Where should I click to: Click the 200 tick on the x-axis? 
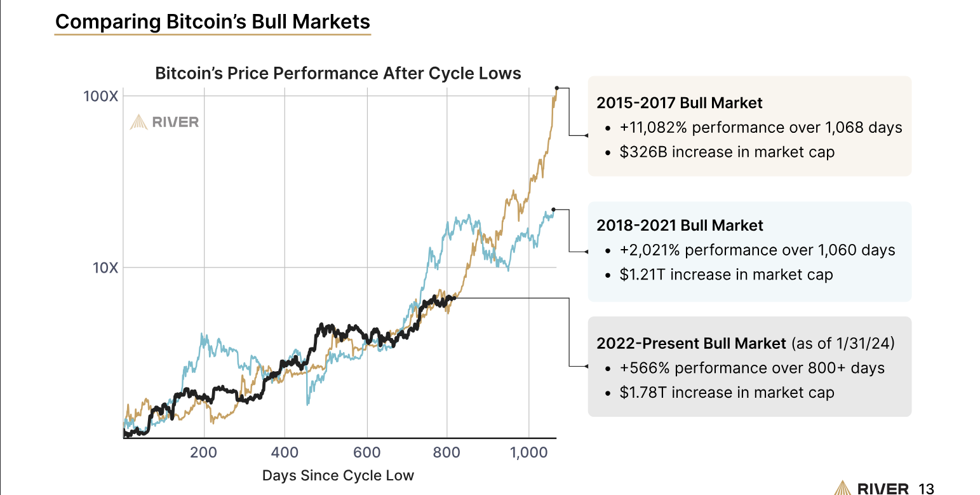pyautogui.click(x=203, y=452)
